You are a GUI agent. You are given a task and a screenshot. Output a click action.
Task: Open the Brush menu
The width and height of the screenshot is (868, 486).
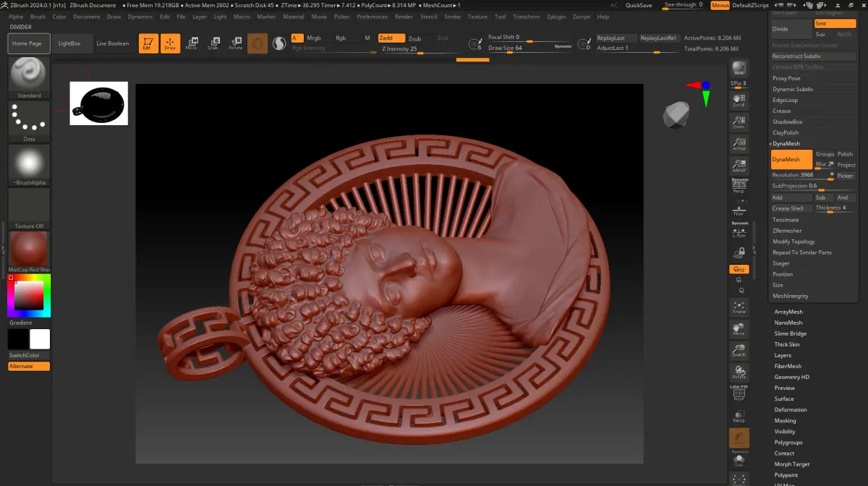pos(38,17)
